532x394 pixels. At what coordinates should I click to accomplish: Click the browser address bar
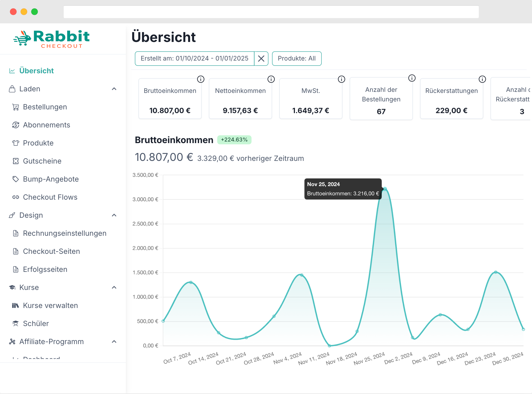click(271, 12)
